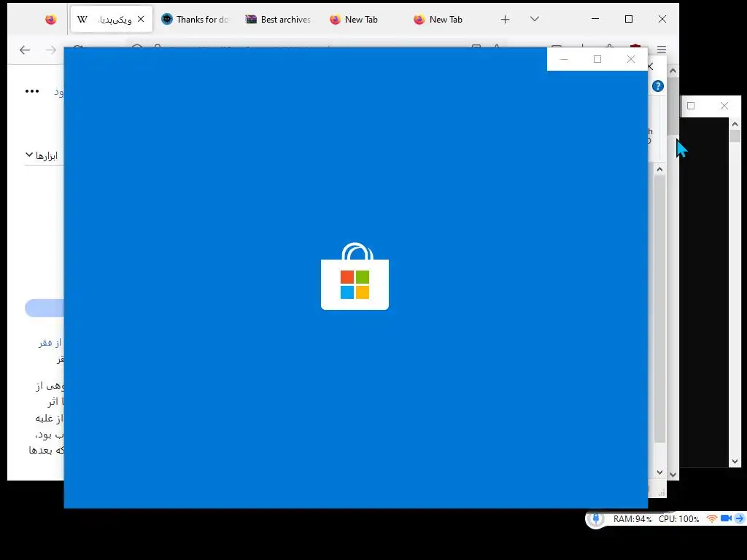Click the video camera icon in widget
747x560 pixels.
(726, 518)
